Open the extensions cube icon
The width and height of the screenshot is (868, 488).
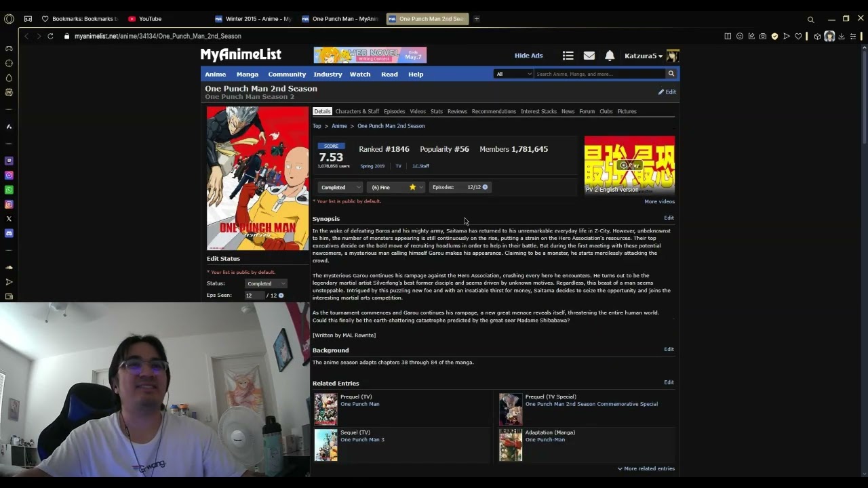point(817,36)
